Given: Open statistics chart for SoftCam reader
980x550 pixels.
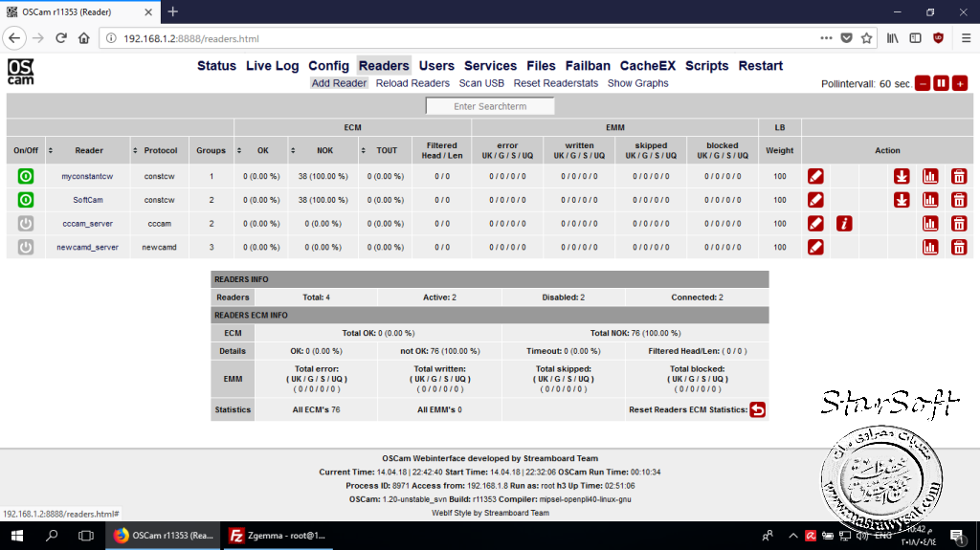Looking at the screenshot, I should 930,200.
